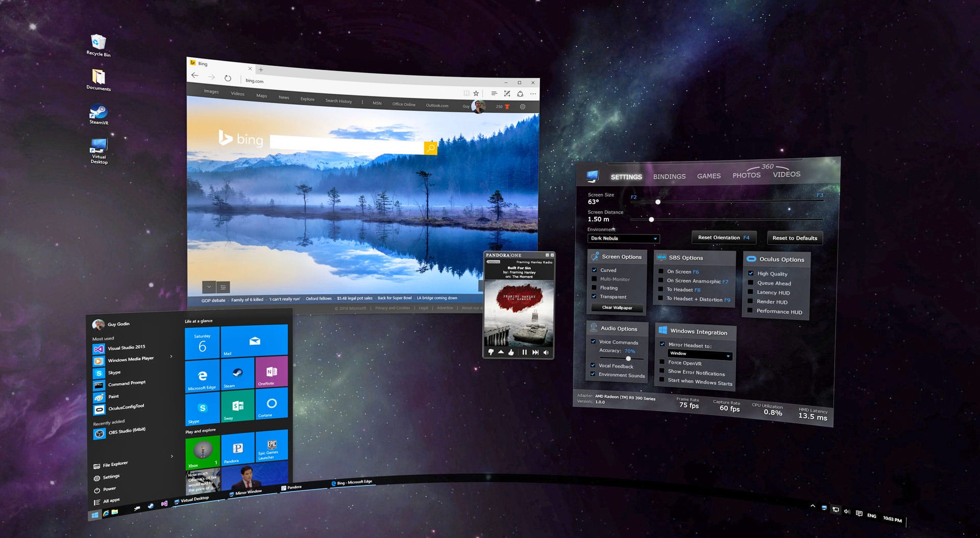This screenshot has height=538, width=980.
Task: Open the Outlook.com link on Bing
Action: (x=437, y=106)
